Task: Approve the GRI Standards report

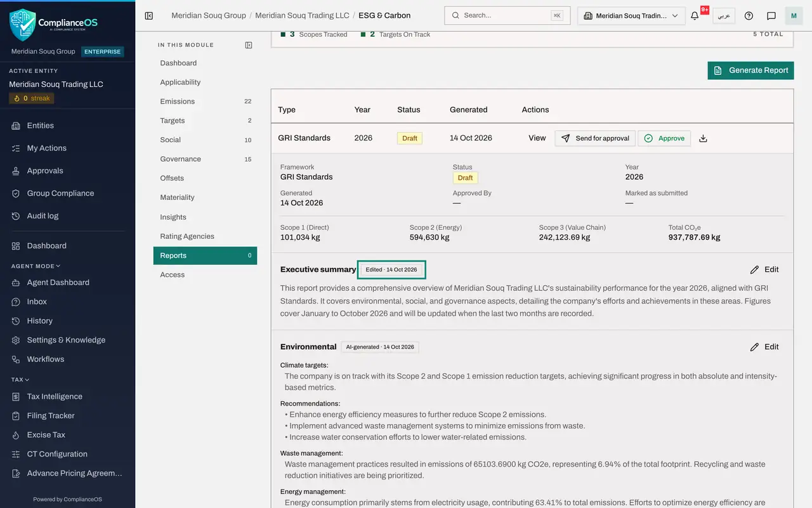Action: [664, 138]
